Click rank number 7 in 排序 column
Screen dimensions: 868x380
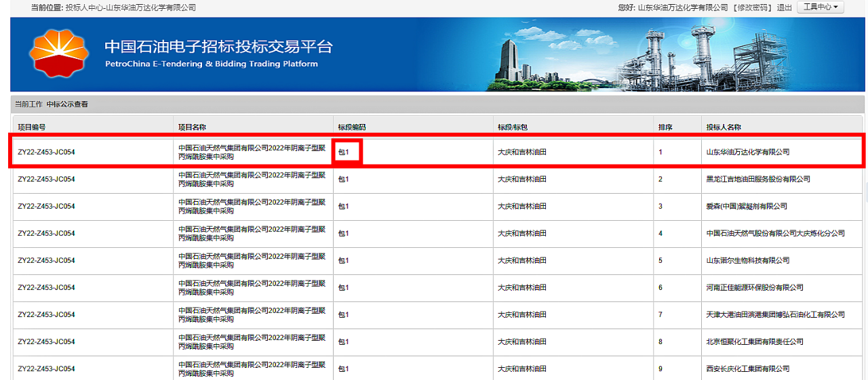(660, 314)
